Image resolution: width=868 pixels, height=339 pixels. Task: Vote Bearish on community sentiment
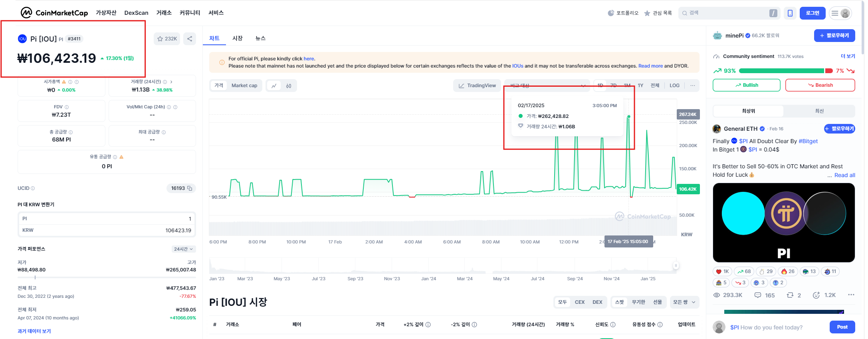pyautogui.click(x=820, y=85)
